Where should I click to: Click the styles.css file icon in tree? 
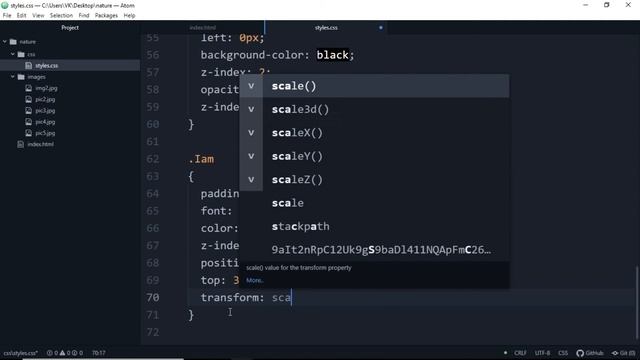pyautogui.click(x=28, y=65)
